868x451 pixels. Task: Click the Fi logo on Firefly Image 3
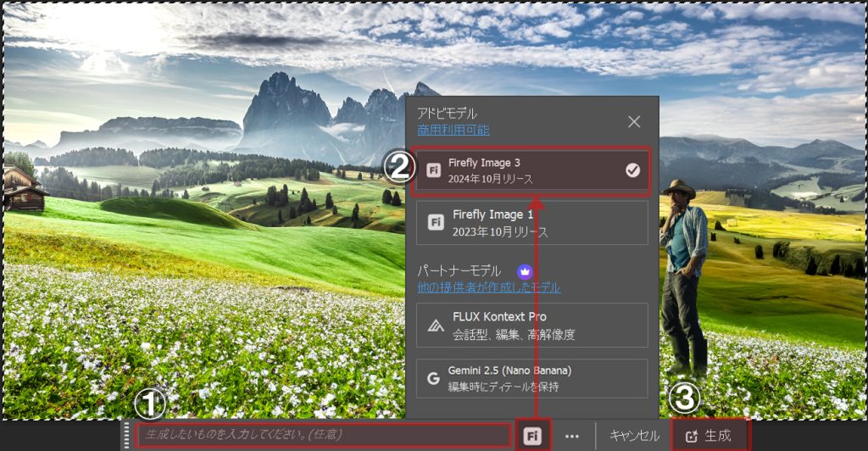[x=432, y=170]
